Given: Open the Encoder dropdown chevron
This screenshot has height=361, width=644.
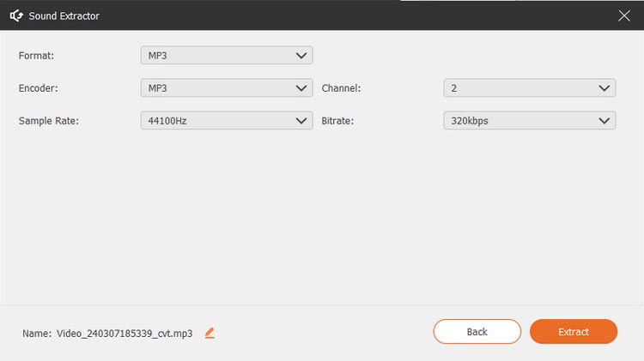Looking at the screenshot, I should tap(301, 88).
